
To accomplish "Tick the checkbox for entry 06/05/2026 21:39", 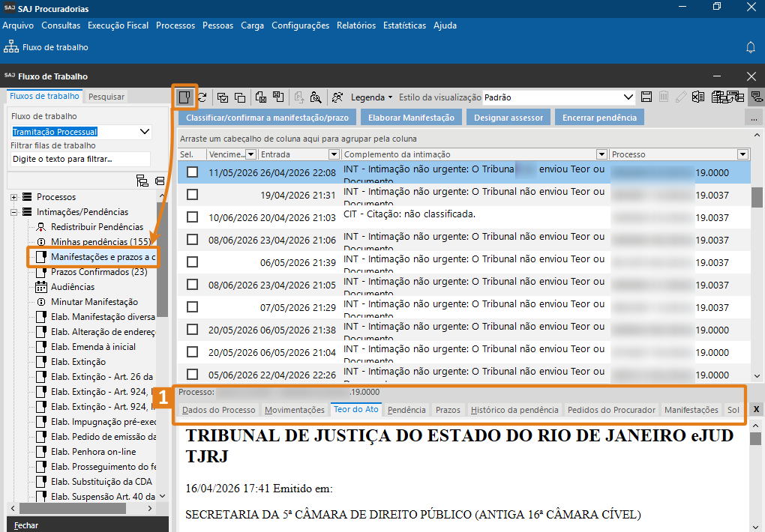I will click(193, 262).
